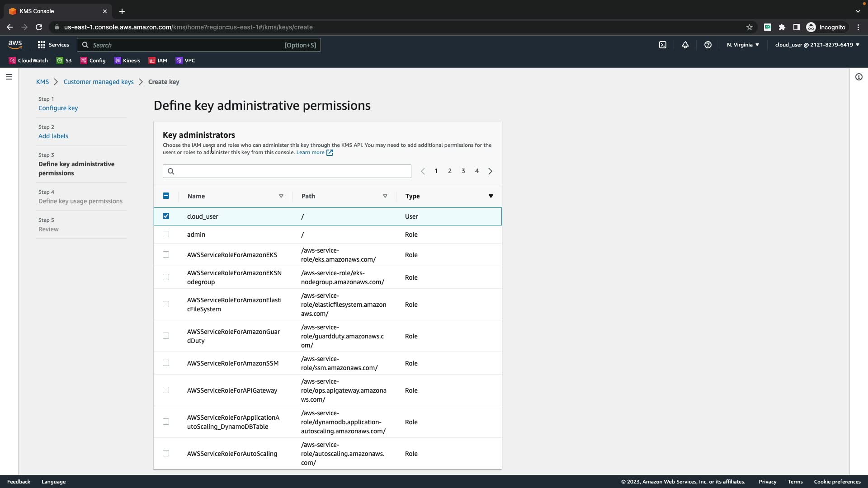Open the notifications bell
This screenshot has width=868, height=488.
coord(685,45)
